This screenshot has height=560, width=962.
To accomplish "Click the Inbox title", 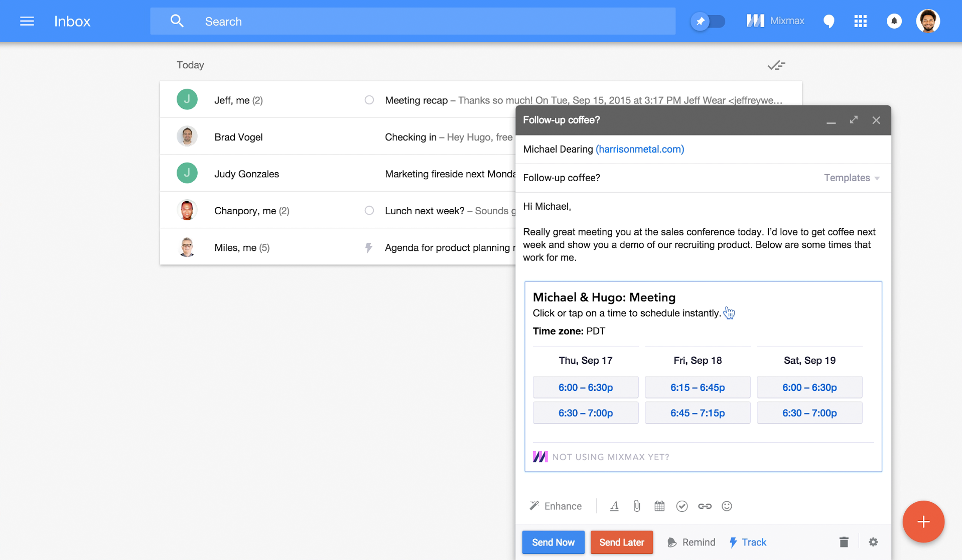I will [72, 21].
